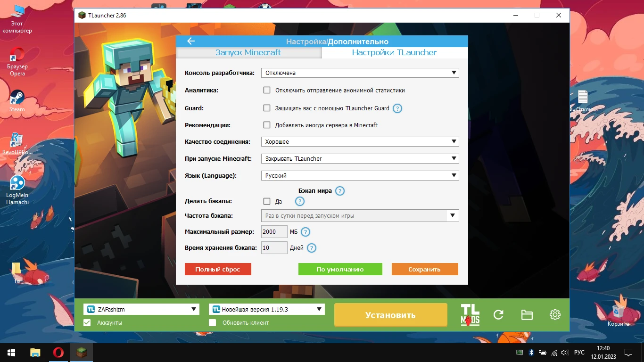Open the version dropdown showing 1.19.3

tap(266, 309)
